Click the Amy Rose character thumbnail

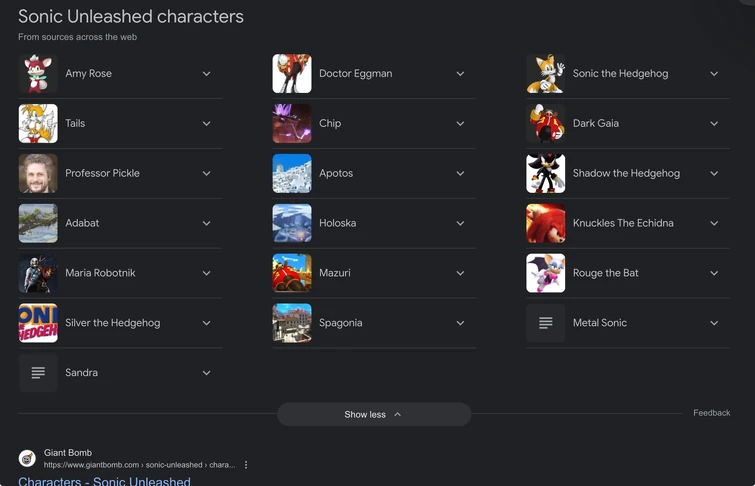click(x=38, y=74)
